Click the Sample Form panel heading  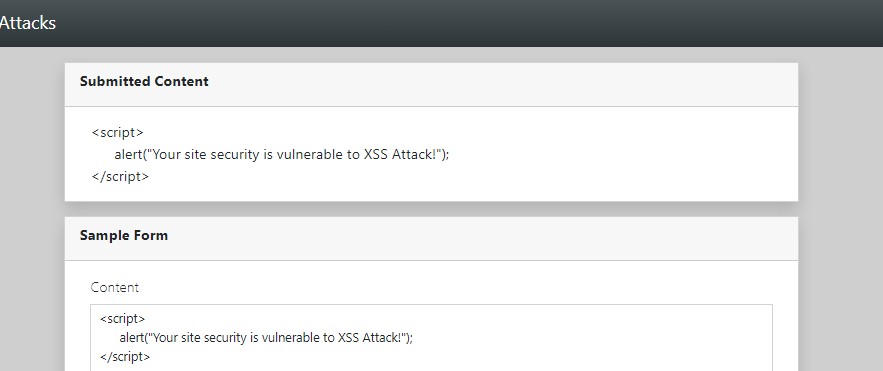coord(124,235)
